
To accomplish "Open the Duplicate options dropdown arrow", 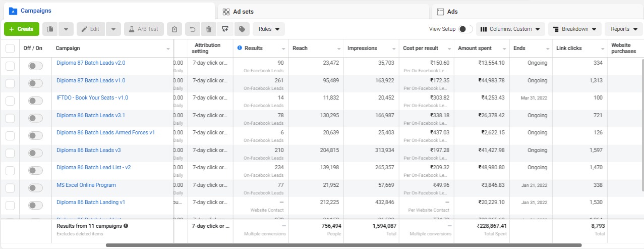I will [x=66, y=29].
